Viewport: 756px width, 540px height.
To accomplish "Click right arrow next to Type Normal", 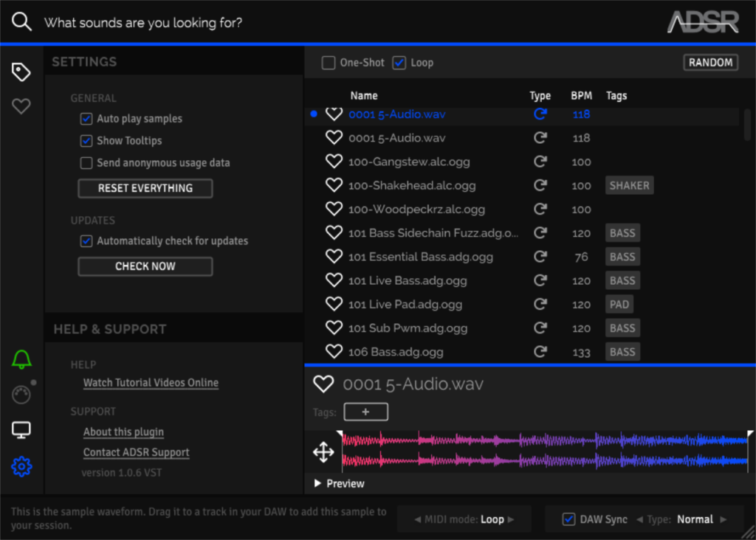I will [x=724, y=519].
